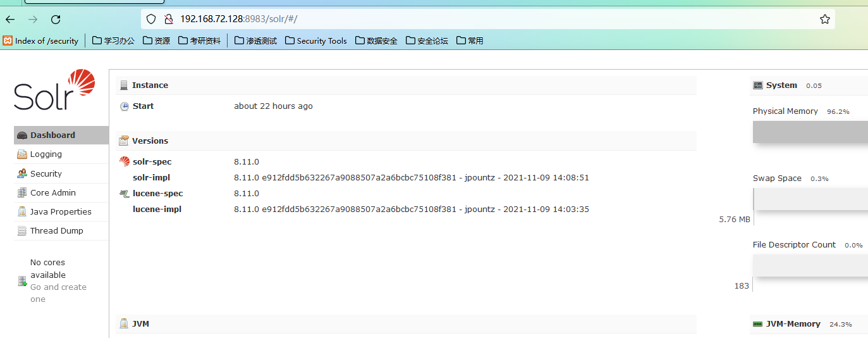This screenshot has width=868, height=338.
Task: Click the Instance server icon
Action: (124, 85)
